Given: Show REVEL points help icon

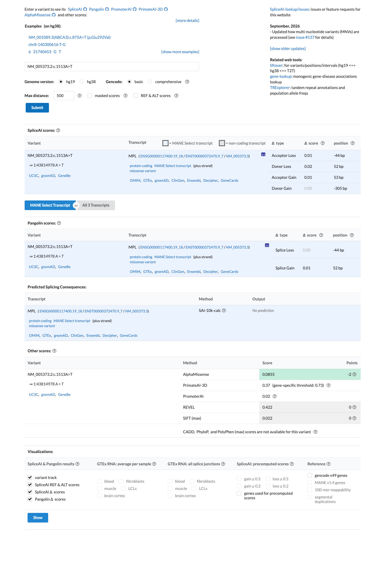Looking at the screenshot, I should (x=354, y=407).
